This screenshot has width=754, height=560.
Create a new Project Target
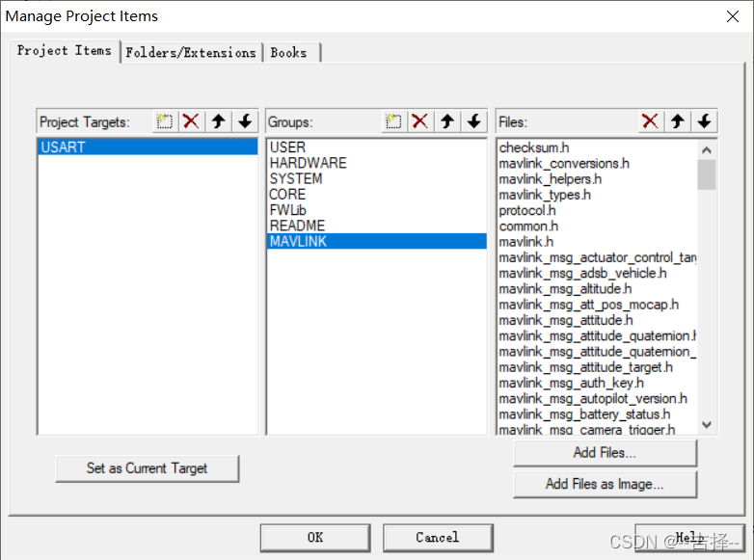pyautogui.click(x=165, y=121)
